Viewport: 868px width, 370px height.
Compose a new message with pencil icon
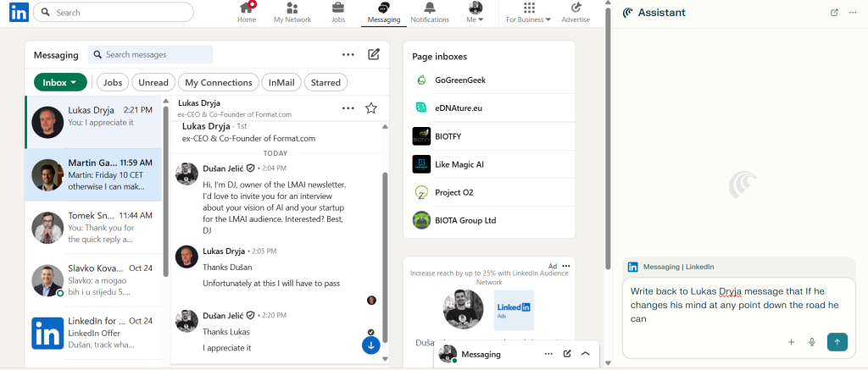coord(374,55)
